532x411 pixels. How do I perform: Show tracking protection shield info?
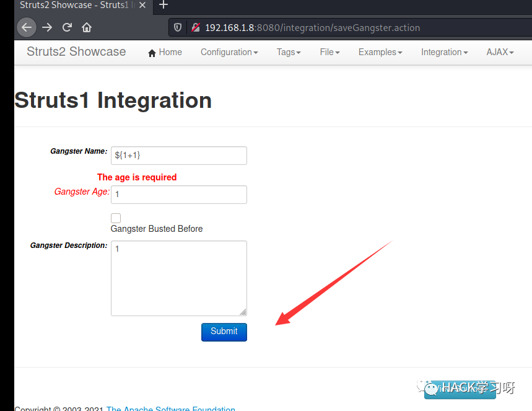pos(178,27)
